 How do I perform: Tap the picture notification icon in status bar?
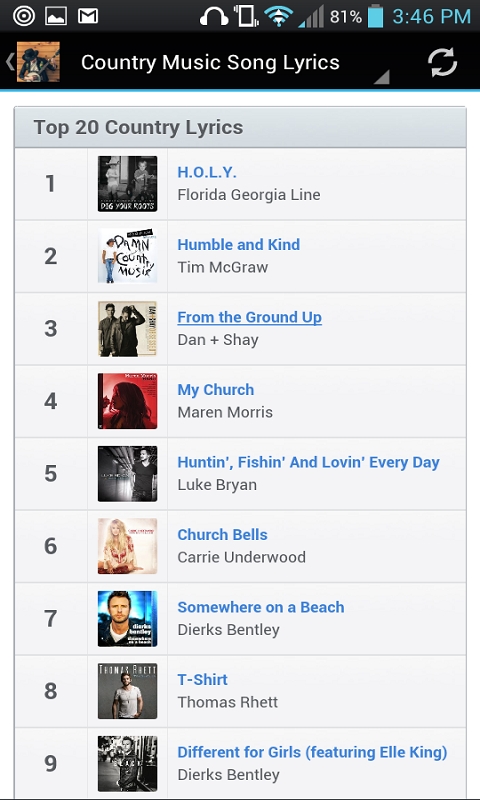point(56,16)
